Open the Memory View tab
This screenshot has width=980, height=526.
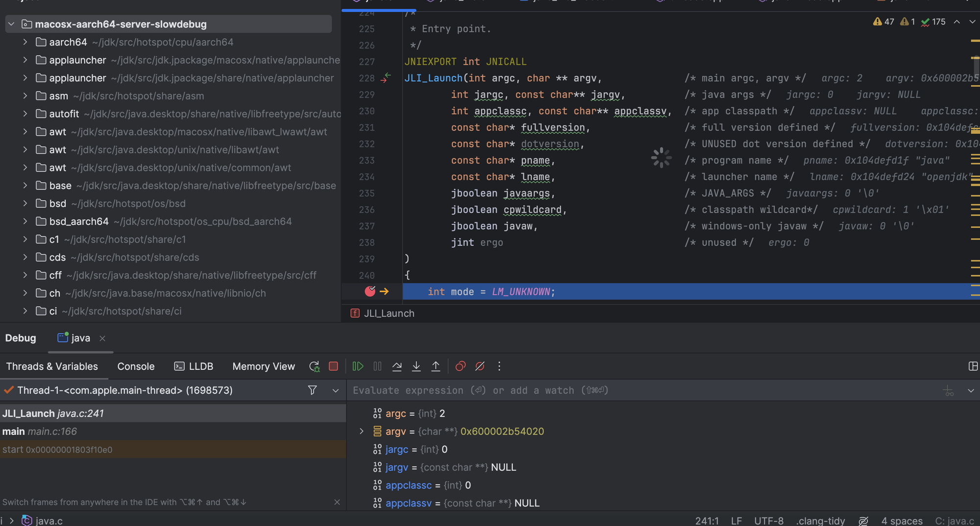tap(263, 366)
